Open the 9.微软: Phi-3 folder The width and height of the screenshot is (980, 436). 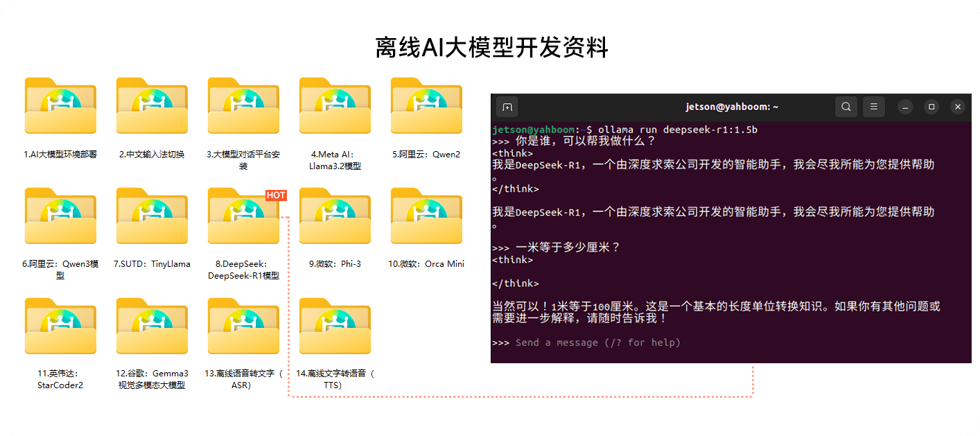[335, 216]
